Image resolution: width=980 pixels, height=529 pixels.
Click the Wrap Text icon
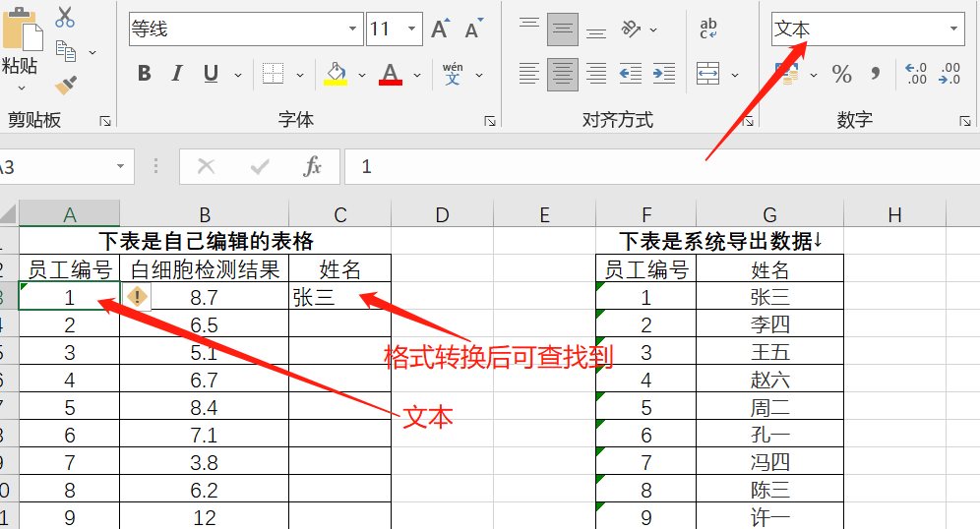click(708, 29)
